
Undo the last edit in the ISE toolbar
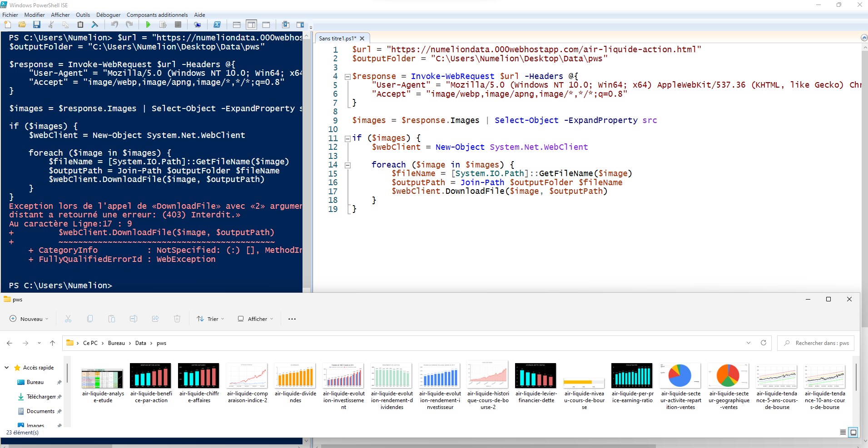point(114,25)
